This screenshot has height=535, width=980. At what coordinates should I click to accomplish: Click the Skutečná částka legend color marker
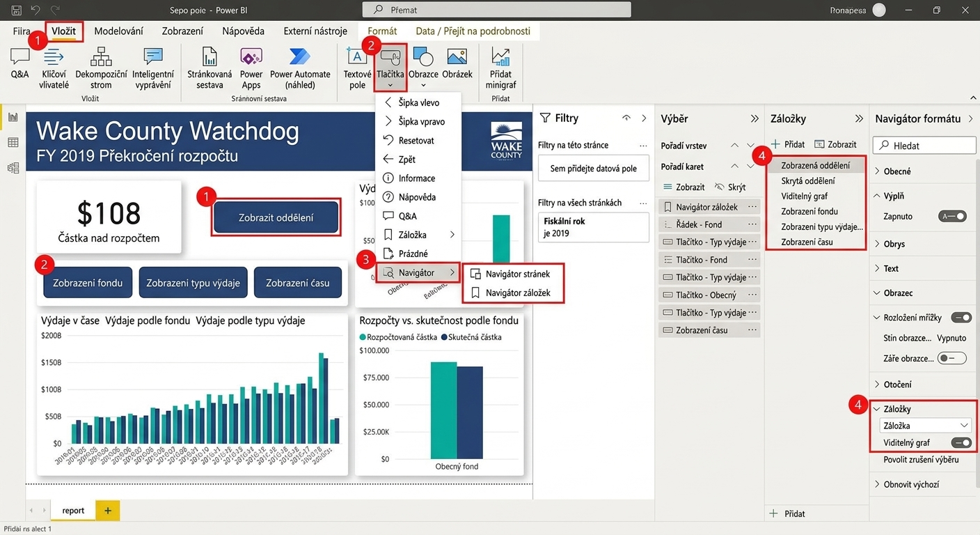pos(444,337)
